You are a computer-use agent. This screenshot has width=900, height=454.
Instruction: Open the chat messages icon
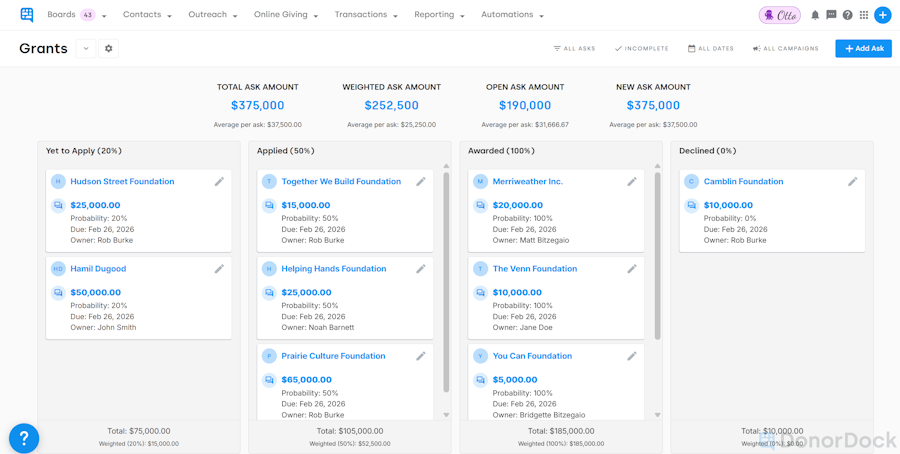tap(831, 15)
